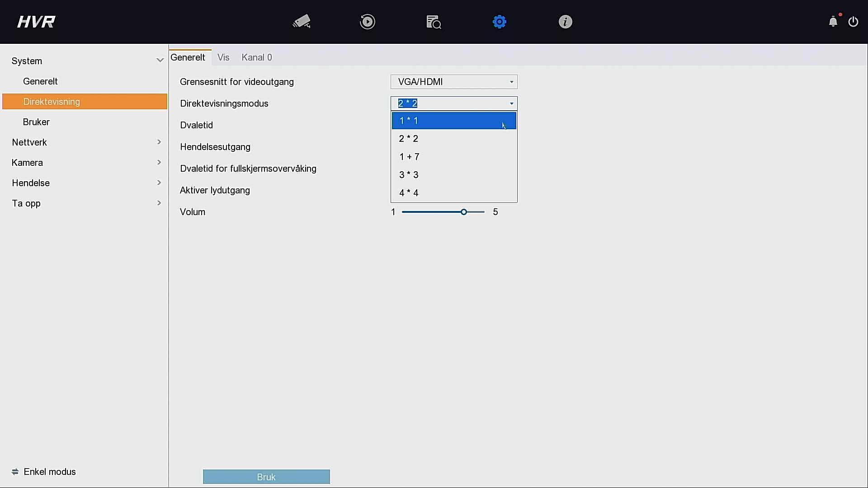Image resolution: width=868 pixels, height=488 pixels.
Task: Expand the Nettverk section
Action: coord(86,142)
